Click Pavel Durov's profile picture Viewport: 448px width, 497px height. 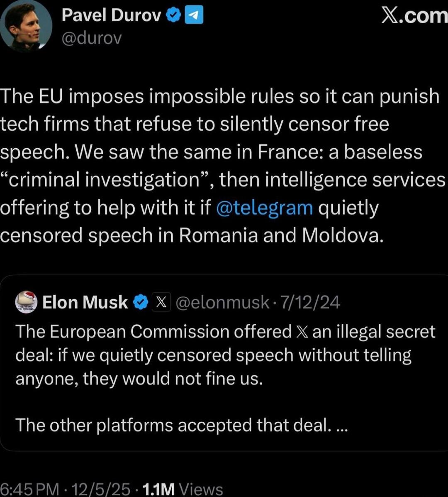tap(26, 26)
